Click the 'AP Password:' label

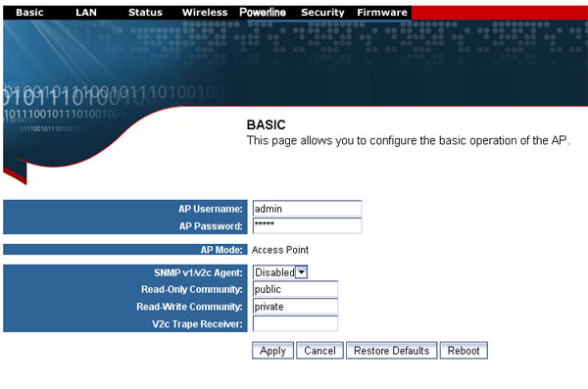click(x=211, y=226)
